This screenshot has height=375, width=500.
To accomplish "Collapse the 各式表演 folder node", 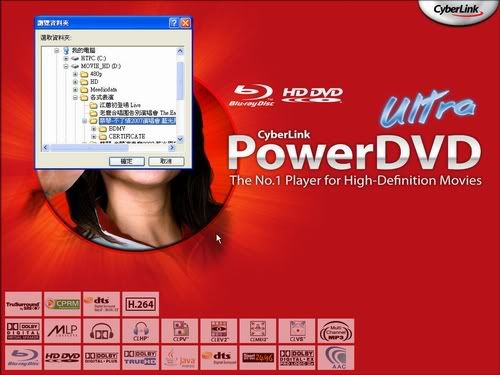I will point(75,97).
